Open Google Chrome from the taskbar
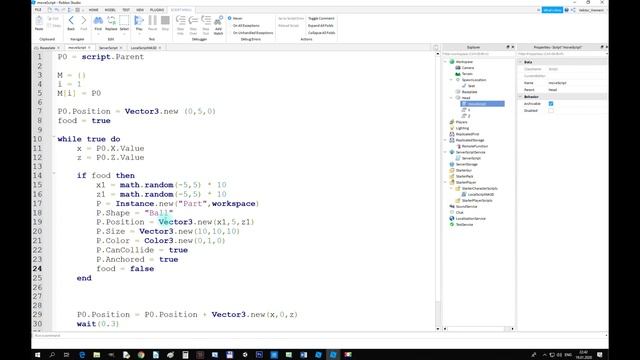The height and width of the screenshot is (360, 640). pos(141,355)
